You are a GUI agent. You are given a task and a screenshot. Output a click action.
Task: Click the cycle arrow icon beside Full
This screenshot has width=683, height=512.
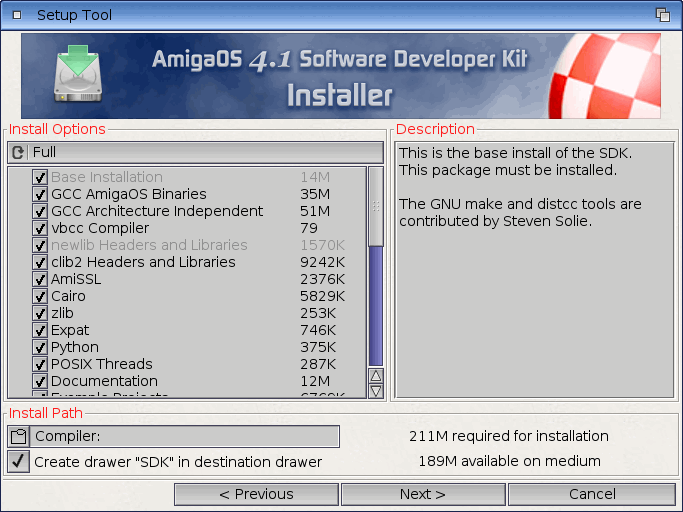pyautogui.click(x=18, y=153)
